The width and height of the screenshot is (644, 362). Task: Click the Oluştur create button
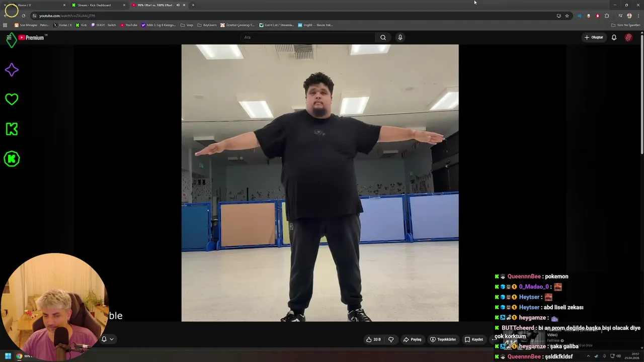(594, 37)
